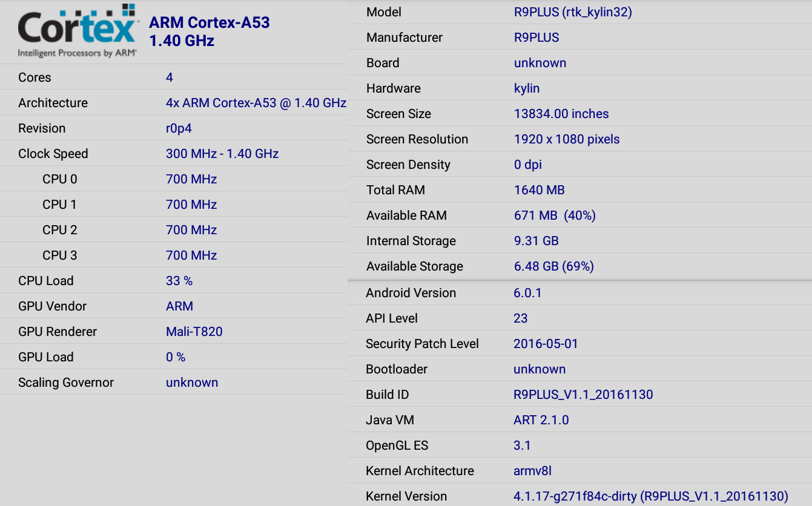Image resolution: width=812 pixels, height=506 pixels.
Task: Click the CPU 3 frequency value
Action: 191,255
